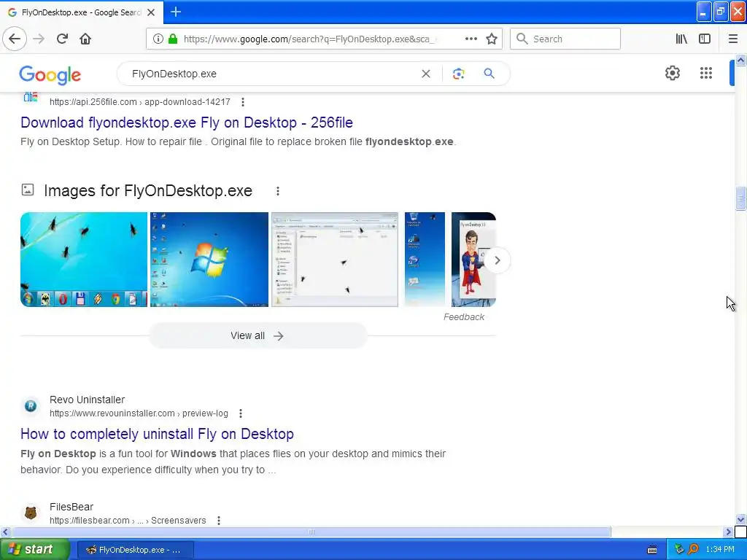Open How to completely uninstall Fly link
Viewport: 747px width, 560px height.
158,434
